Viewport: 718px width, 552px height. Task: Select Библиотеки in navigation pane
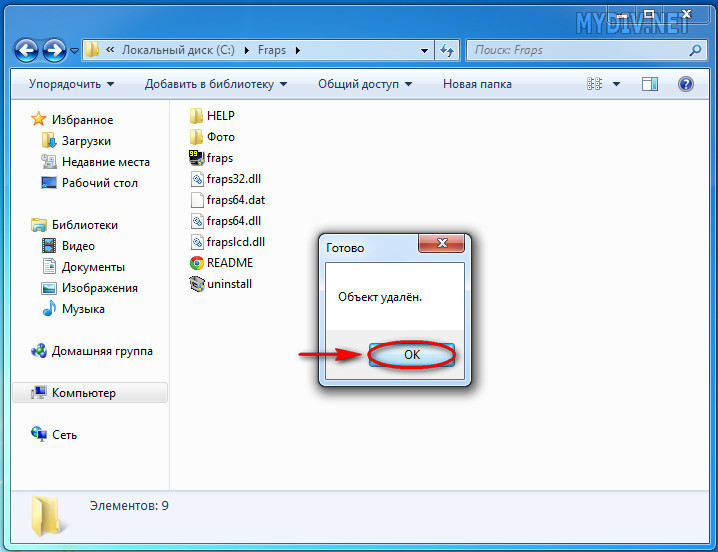[x=85, y=224]
